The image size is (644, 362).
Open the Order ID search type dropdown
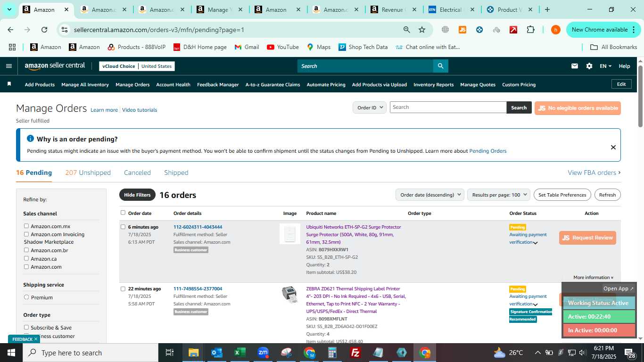(370, 107)
